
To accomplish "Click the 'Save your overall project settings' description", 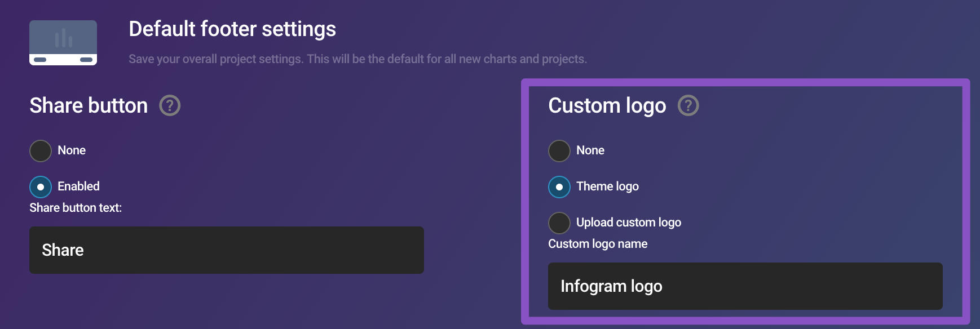I will [x=357, y=59].
